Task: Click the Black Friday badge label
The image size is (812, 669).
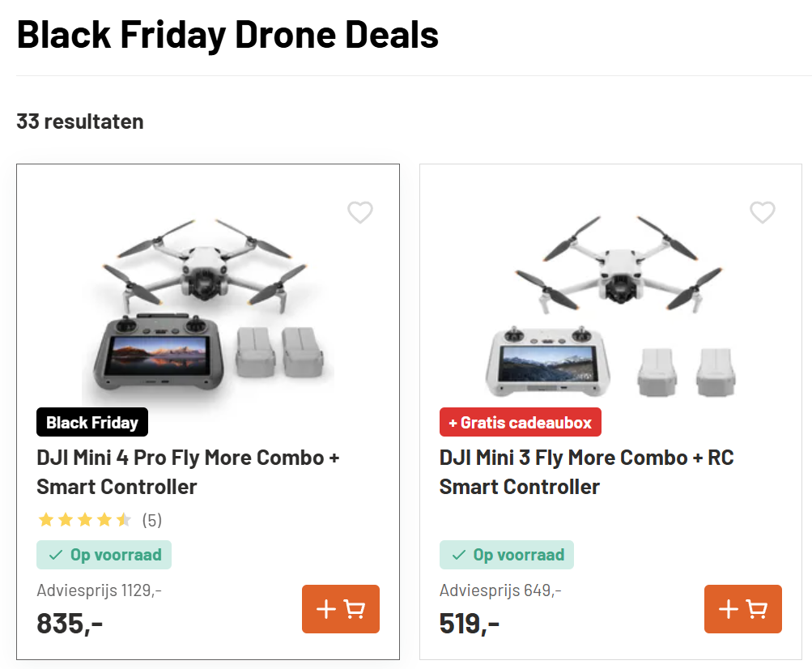Action: [92, 422]
